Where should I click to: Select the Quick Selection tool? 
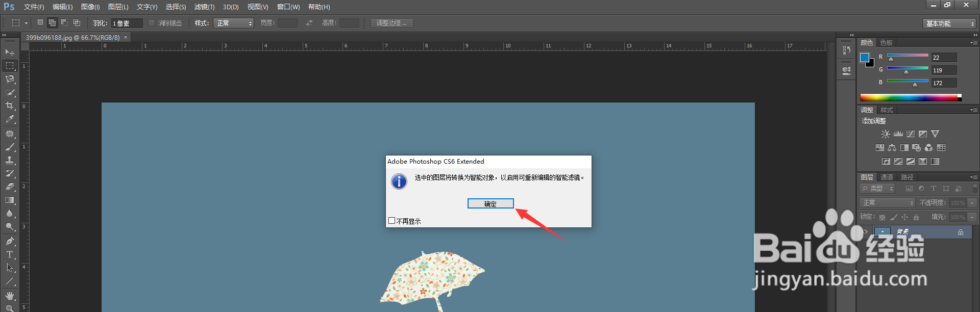(10, 92)
